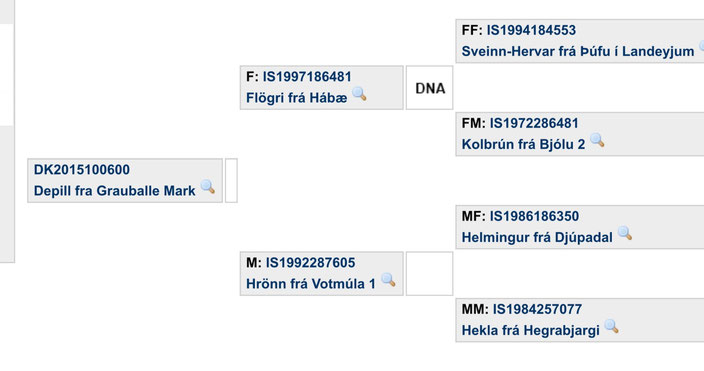
Task: Click magnifier icon next to Flögri frá Hábæ
Action: 359,94
